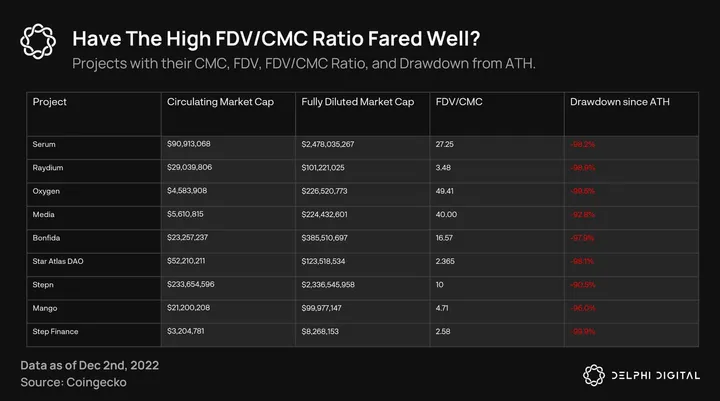Select the Raydium project name
Image resolution: width=720 pixels, height=401 pixels.
pyautogui.click(x=48, y=167)
